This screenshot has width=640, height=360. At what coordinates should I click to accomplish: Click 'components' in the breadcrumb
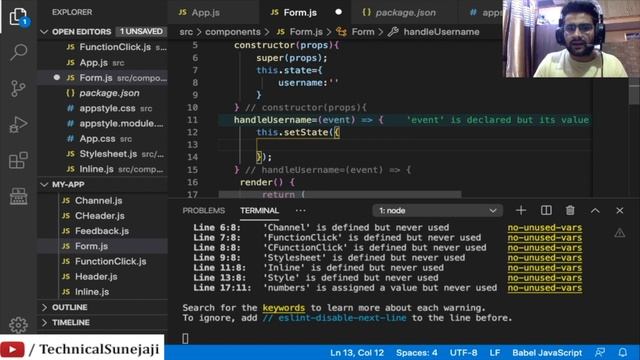(233, 32)
